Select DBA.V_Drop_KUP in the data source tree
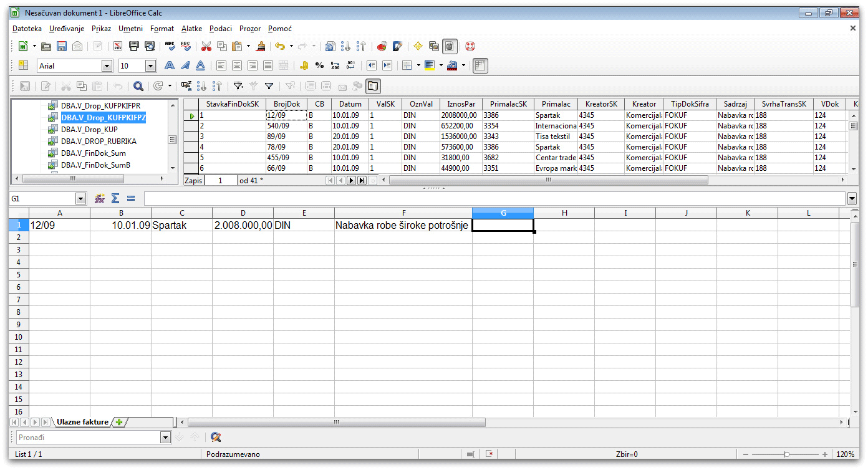The image size is (868, 470). point(89,129)
